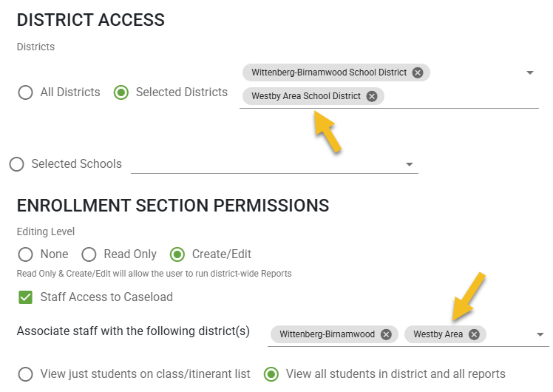Screen dimensions: 553x392
Task: Uncheck Staff Access to Caseload checkbox
Action: click(x=25, y=297)
